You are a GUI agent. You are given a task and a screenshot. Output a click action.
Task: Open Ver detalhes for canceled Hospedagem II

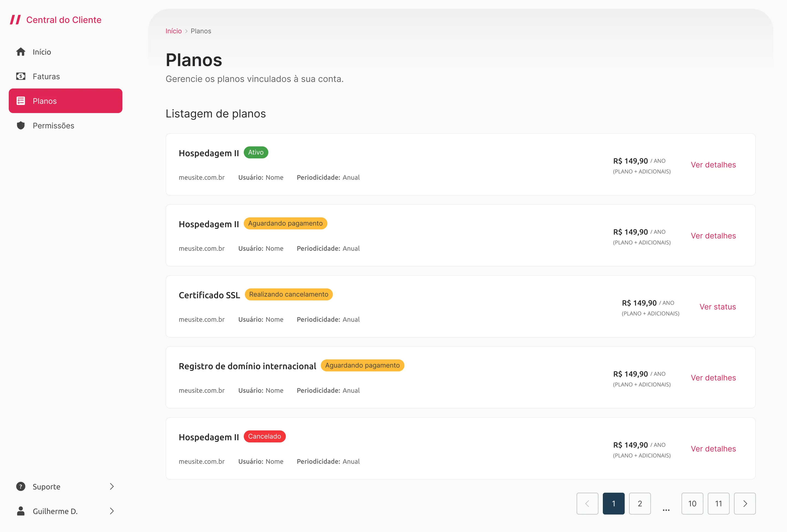click(x=713, y=449)
